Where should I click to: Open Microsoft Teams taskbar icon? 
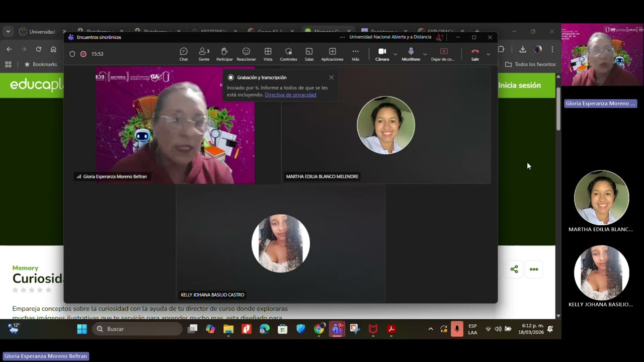337,329
